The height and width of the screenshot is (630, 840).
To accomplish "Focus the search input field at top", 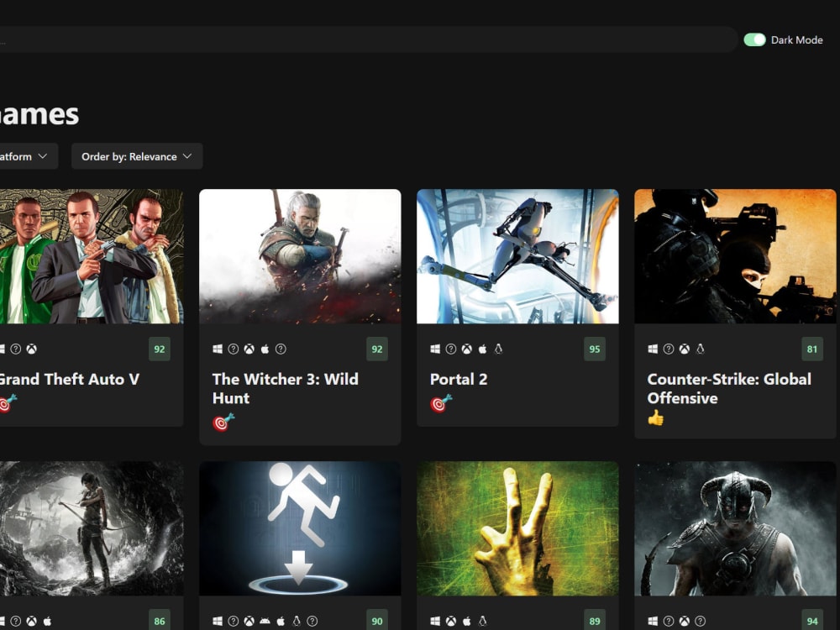I will coord(367,39).
